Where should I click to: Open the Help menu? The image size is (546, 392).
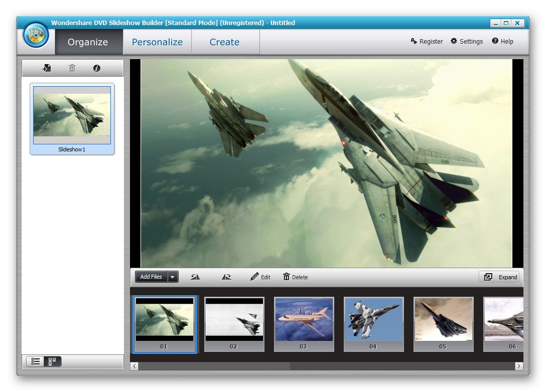point(502,41)
